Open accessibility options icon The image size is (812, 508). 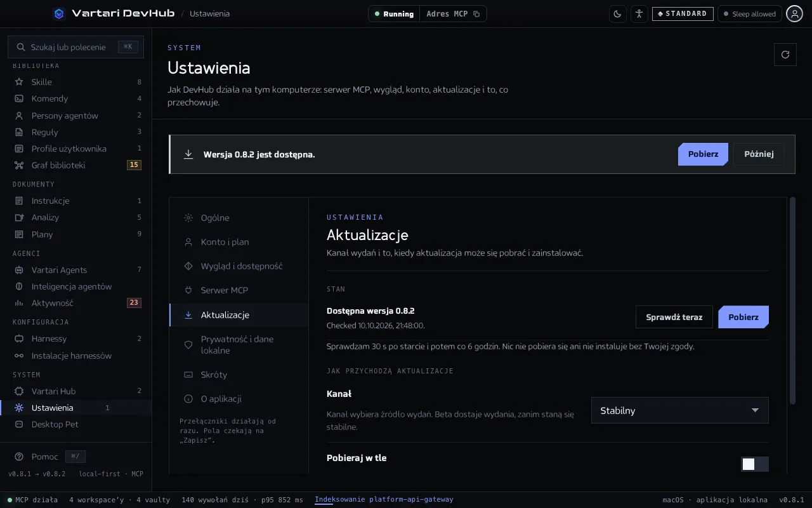coord(639,14)
